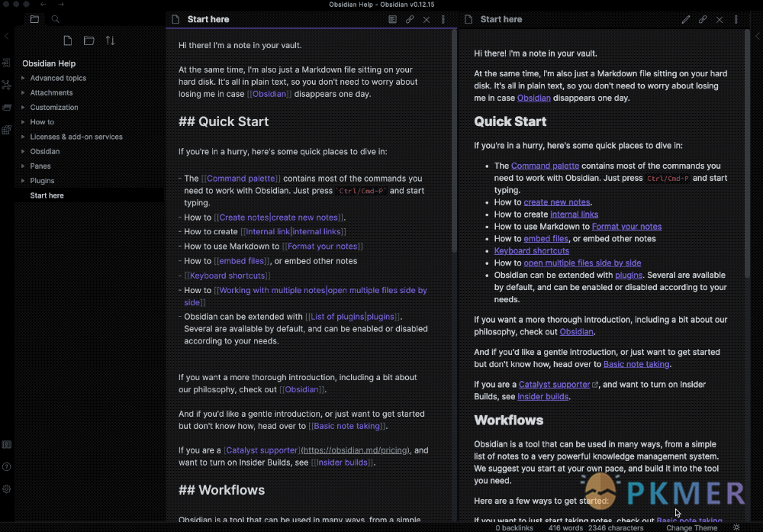The height and width of the screenshot is (532, 763).
Task: Open embed files link in preview
Action: [546, 238]
